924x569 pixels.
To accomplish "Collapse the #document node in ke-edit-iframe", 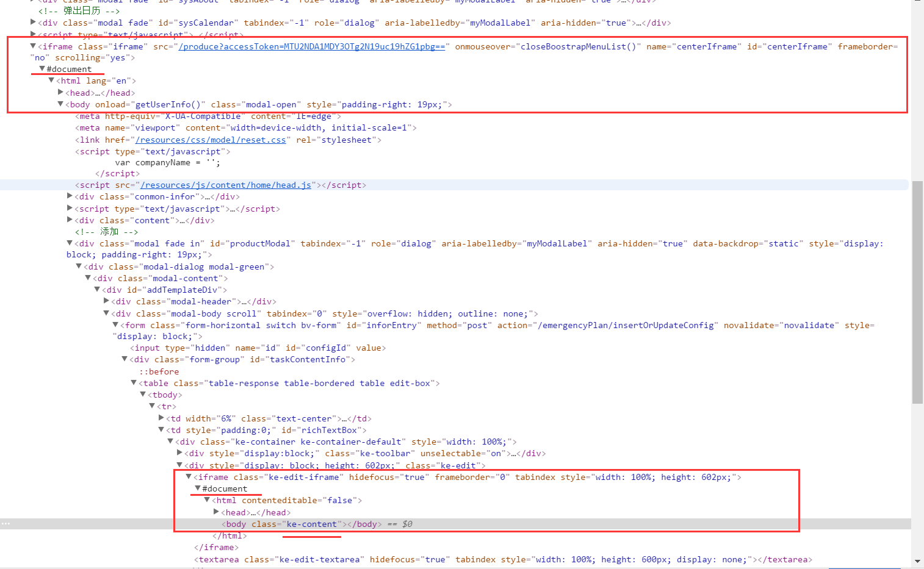I will click(x=198, y=488).
